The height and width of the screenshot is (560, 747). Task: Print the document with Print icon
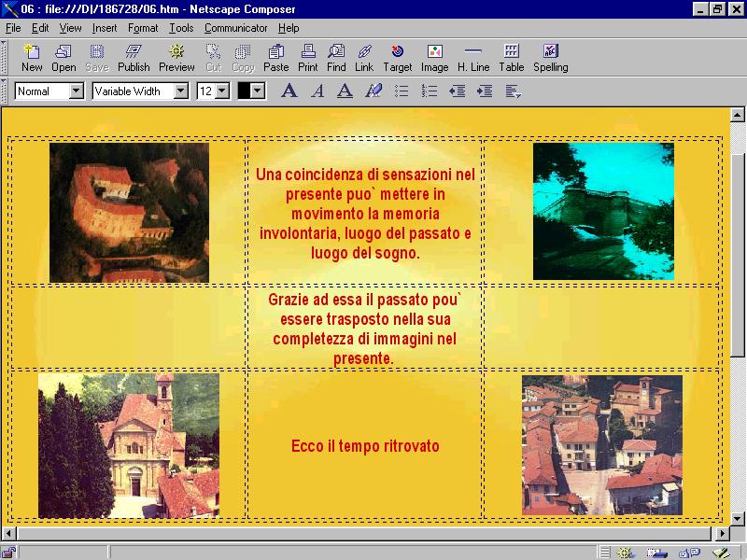pyautogui.click(x=308, y=58)
